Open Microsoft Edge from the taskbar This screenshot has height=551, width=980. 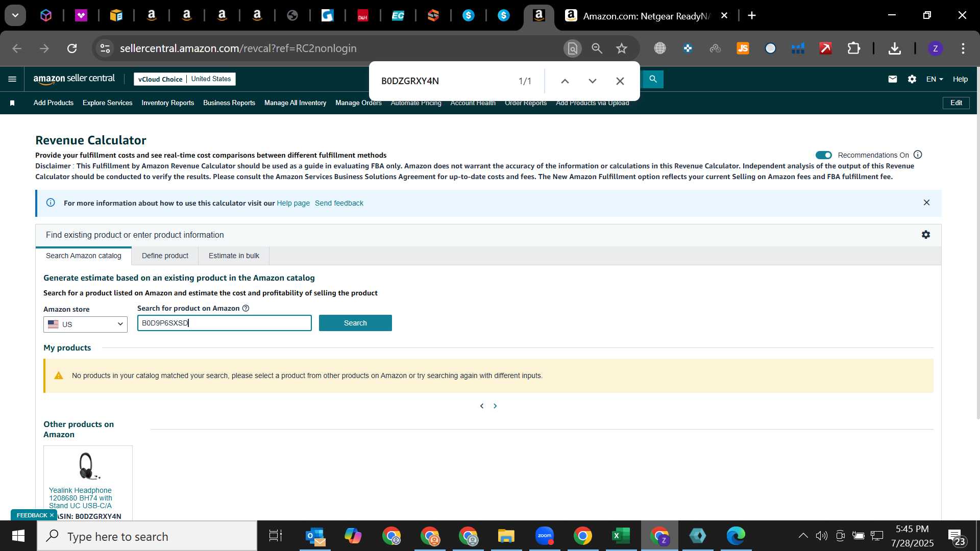tap(736, 536)
